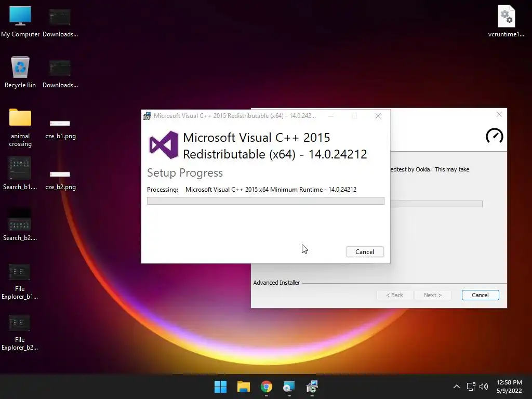Click the 'Advanced Installer' label
This screenshot has width=532, height=399.
(276, 283)
